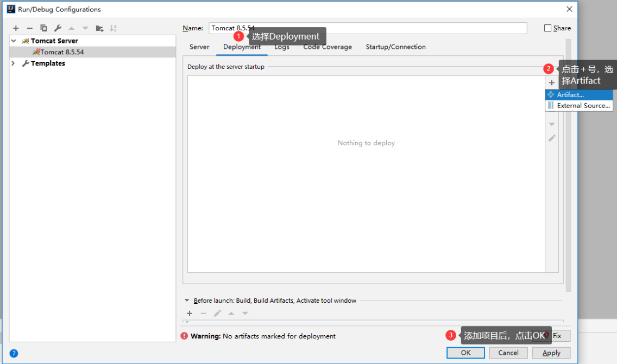Click 'Deploy at the server startup' label
Viewport: 617px width, 364px height.
226,67
